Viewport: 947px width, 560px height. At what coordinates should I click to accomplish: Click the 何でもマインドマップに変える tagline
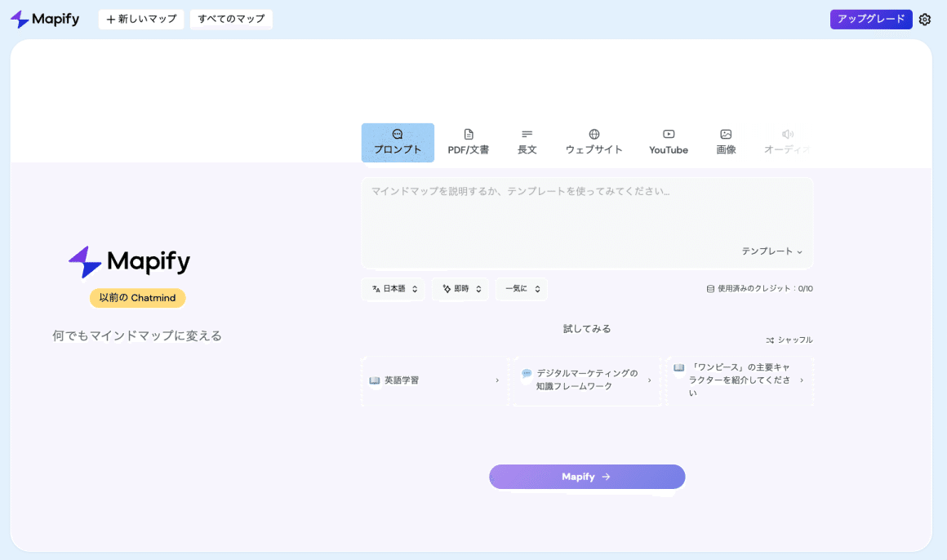137,336
